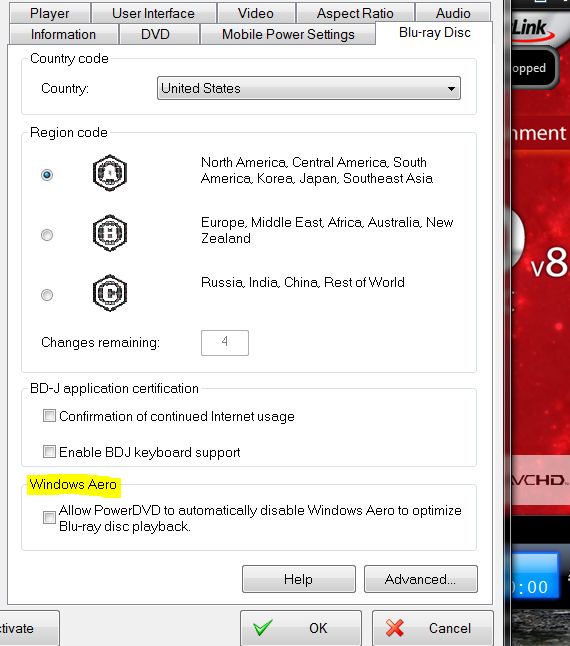This screenshot has width=570, height=646.
Task: Allow PowerDVD to disable Windows Aero
Action: (x=49, y=517)
